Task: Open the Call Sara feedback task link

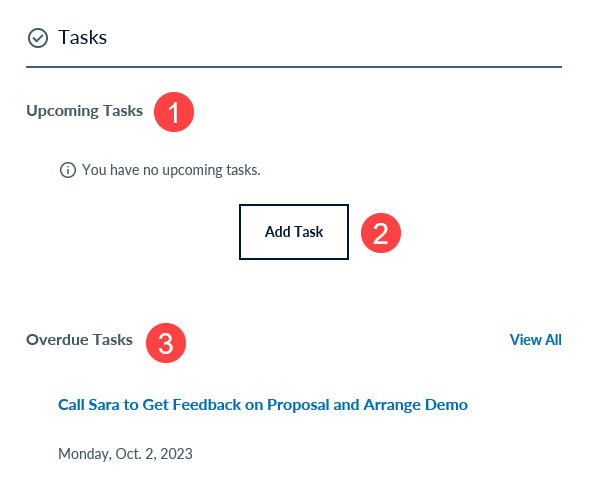Action: pos(263,405)
